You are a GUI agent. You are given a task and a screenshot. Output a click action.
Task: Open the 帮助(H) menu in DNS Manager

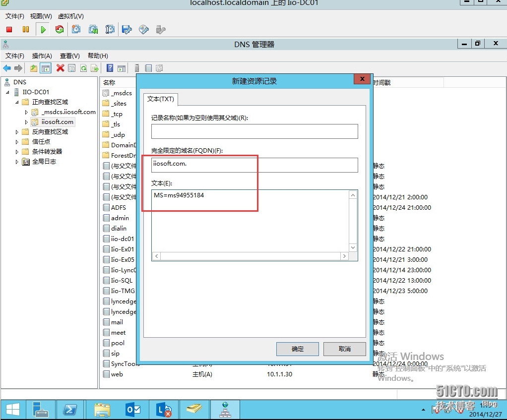(98, 56)
